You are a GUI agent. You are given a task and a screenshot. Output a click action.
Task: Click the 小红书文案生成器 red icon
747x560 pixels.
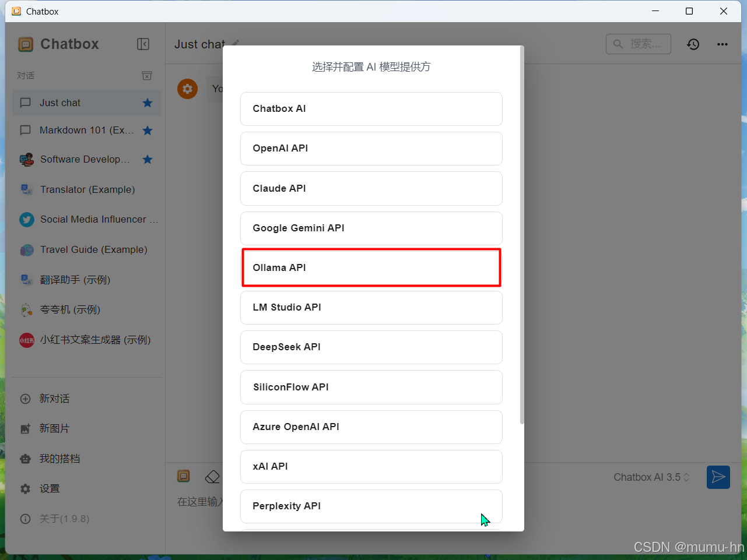point(27,340)
